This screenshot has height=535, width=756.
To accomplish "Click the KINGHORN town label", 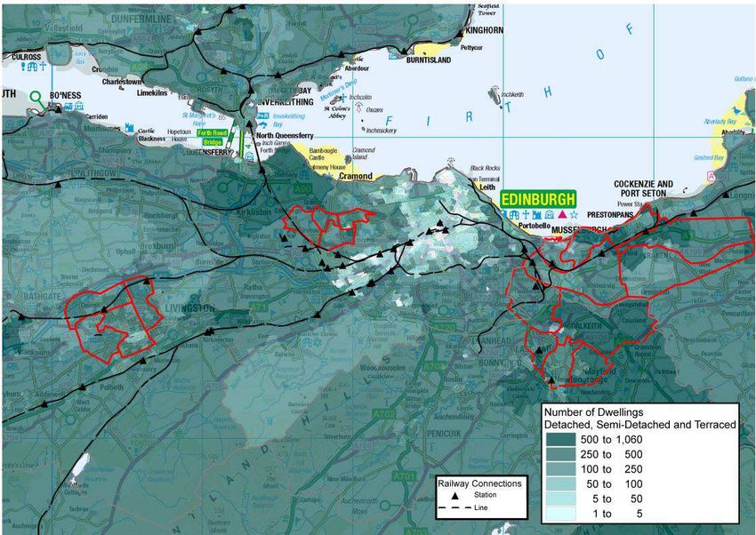I will coord(485,30).
